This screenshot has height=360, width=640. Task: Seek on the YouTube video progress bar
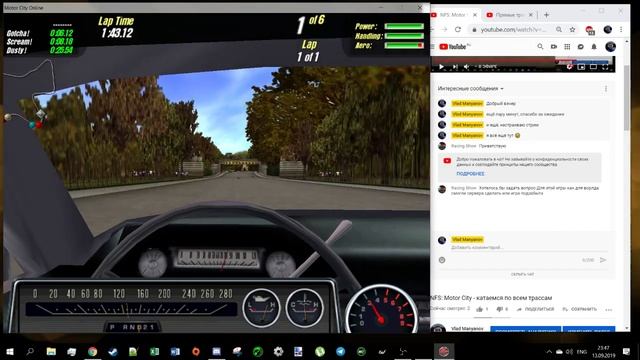pos(523,61)
